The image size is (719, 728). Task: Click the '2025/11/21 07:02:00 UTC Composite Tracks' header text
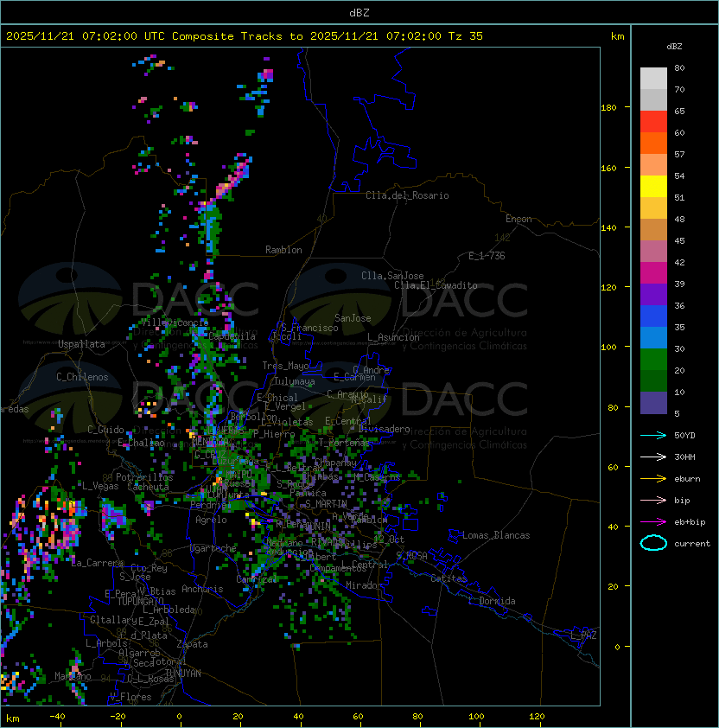pos(144,36)
